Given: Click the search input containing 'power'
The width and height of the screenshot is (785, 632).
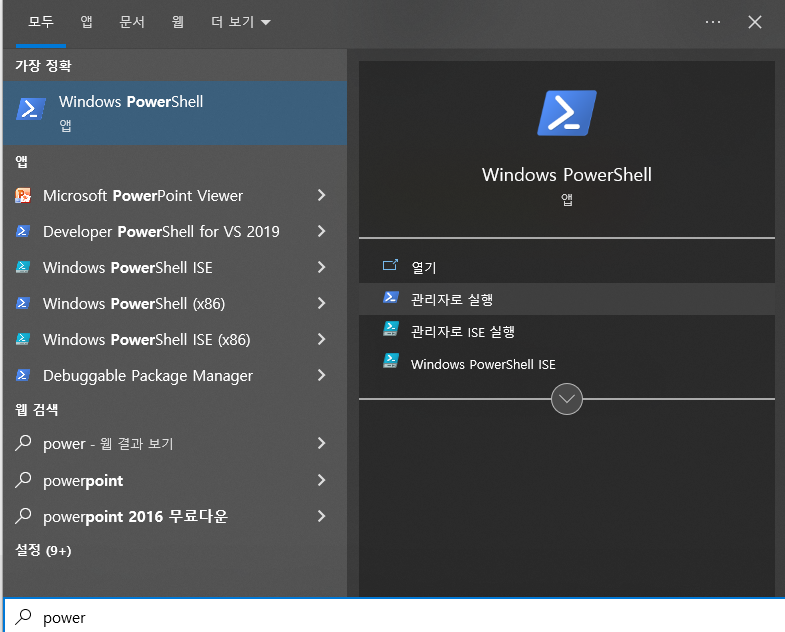Looking at the screenshot, I should [x=394, y=616].
